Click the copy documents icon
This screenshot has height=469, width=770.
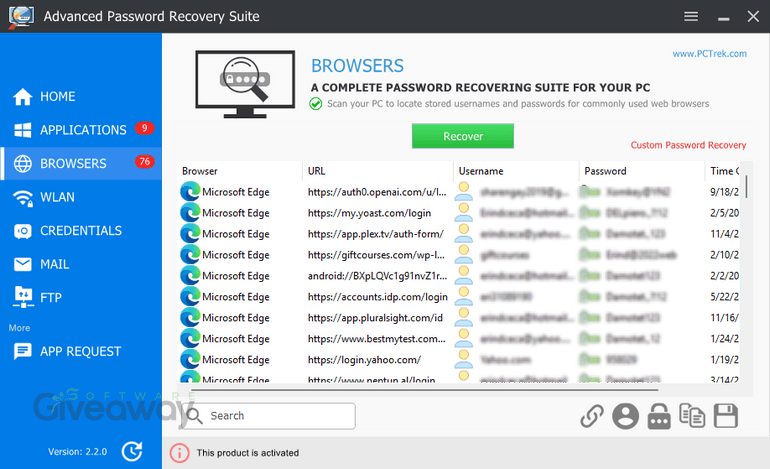(x=692, y=416)
